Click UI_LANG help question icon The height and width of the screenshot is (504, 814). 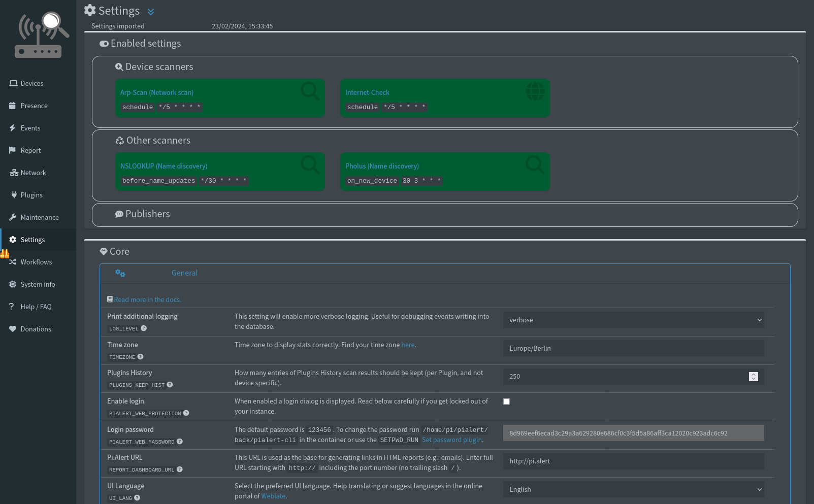[137, 498]
